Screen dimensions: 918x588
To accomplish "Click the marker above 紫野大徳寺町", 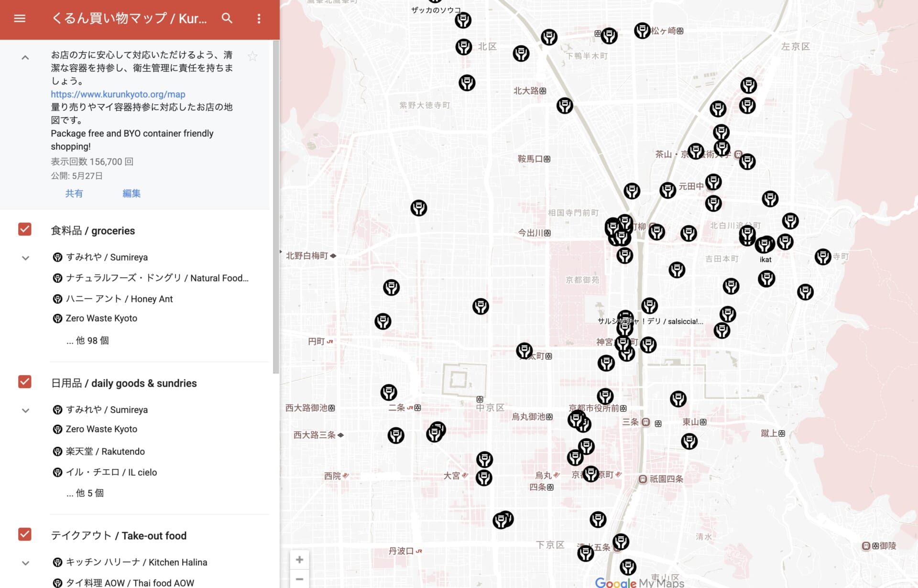I will (467, 83).
